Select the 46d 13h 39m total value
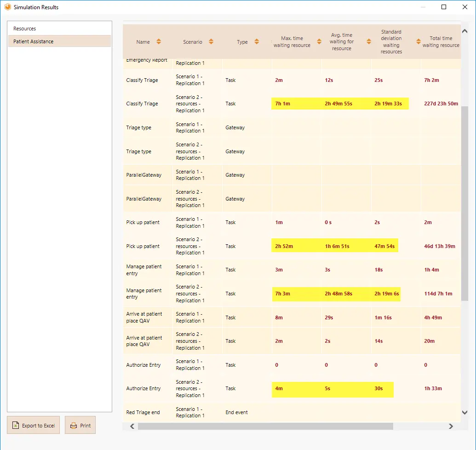This screenshot has width=476, height=450. [x=440, y=246]
